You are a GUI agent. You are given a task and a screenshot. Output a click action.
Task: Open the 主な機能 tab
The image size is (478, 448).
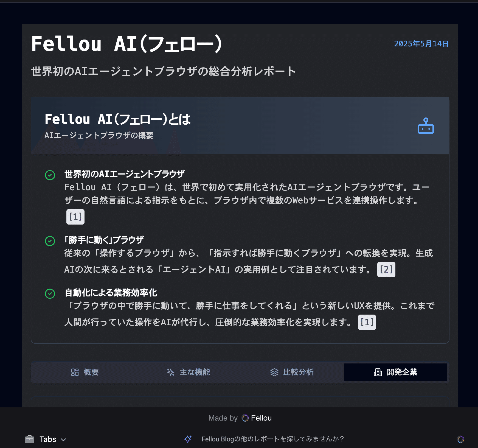189,372
